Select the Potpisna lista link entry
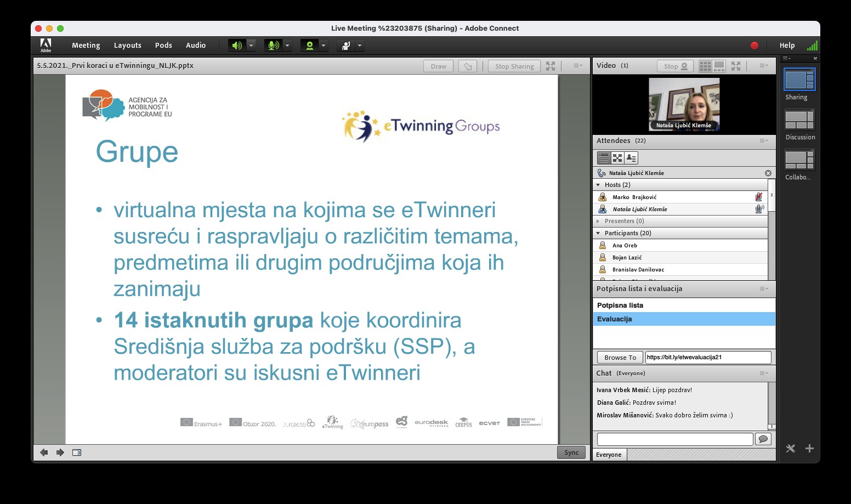851x504 pixels. [x=684, y=305]
